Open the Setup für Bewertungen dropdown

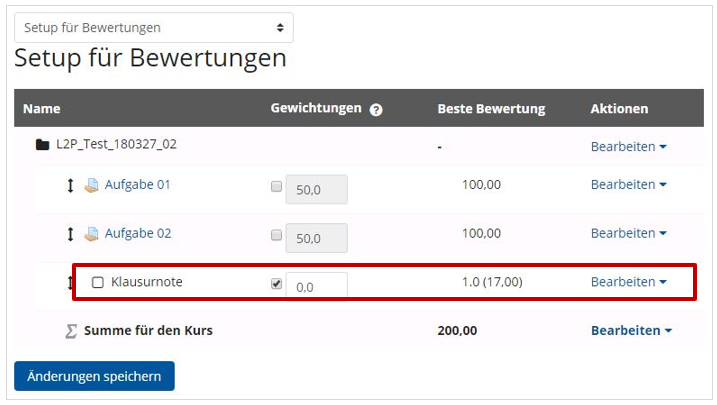(x=154, y=27)
